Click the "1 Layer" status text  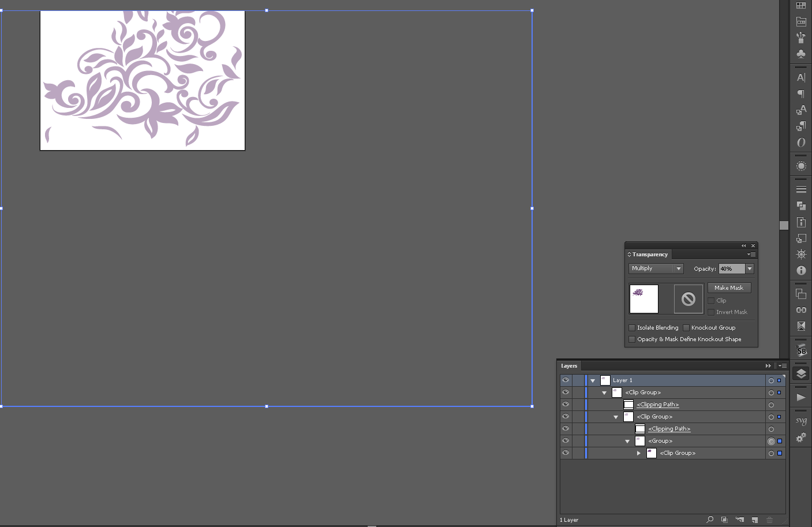569,520
